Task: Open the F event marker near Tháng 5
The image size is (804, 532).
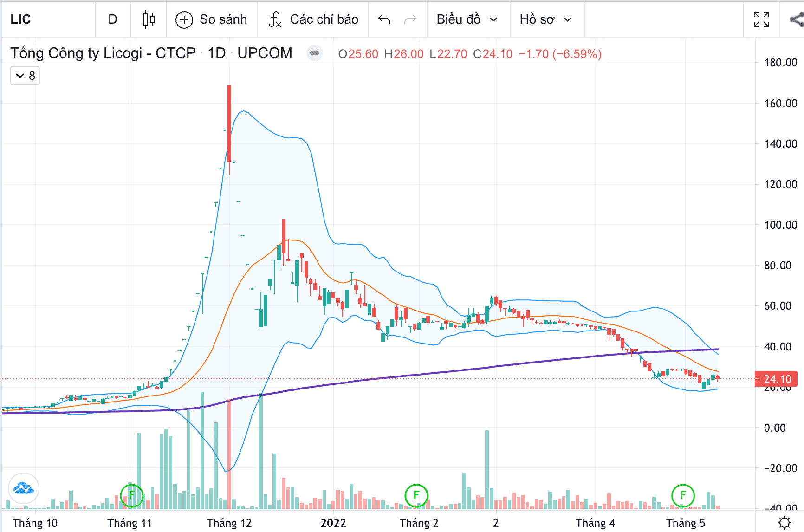Action: [x=683, y=495]
